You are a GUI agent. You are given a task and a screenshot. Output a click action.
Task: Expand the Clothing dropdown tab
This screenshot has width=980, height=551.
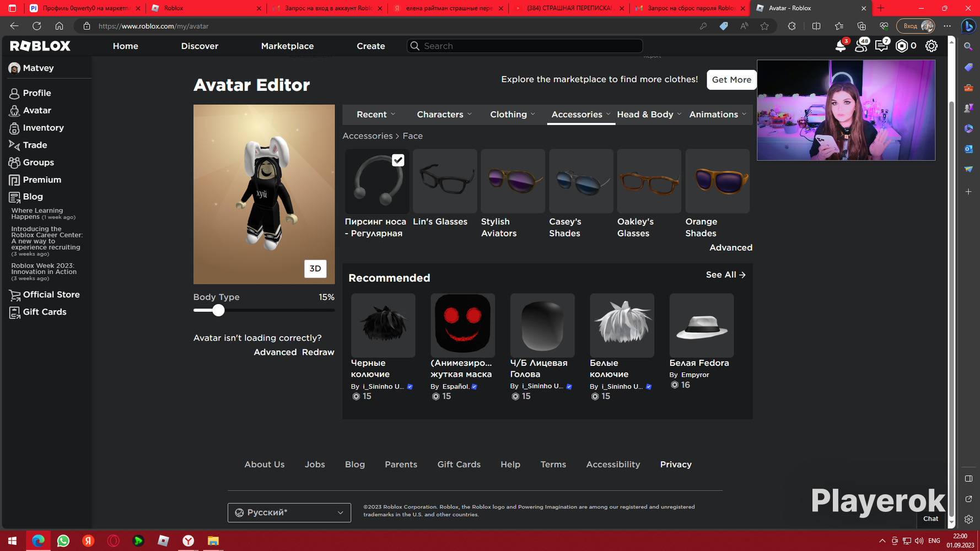513,115
